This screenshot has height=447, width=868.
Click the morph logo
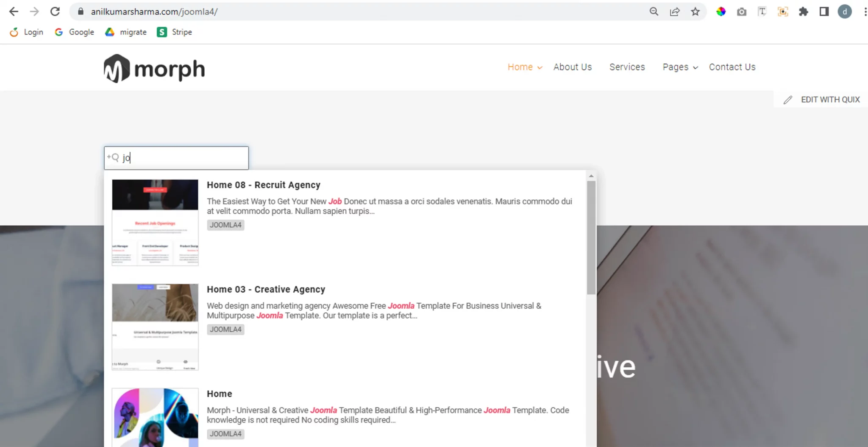(x=154, y=69)
